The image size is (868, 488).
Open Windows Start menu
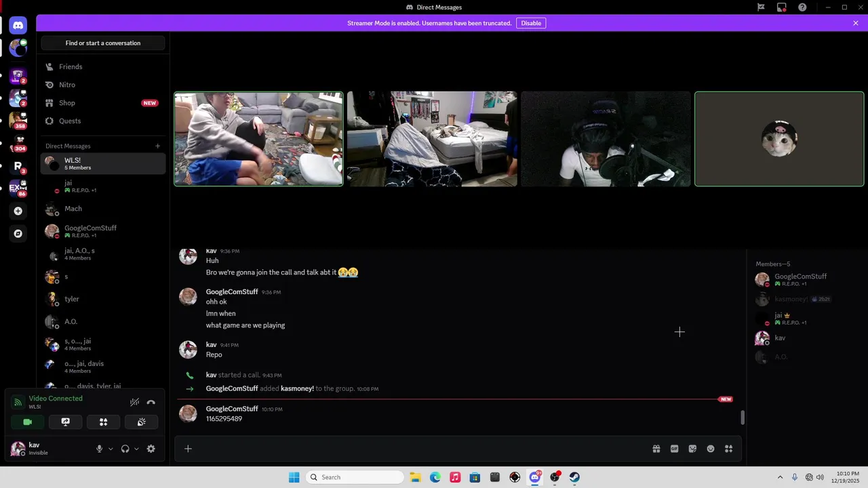[x=294, y=477]
